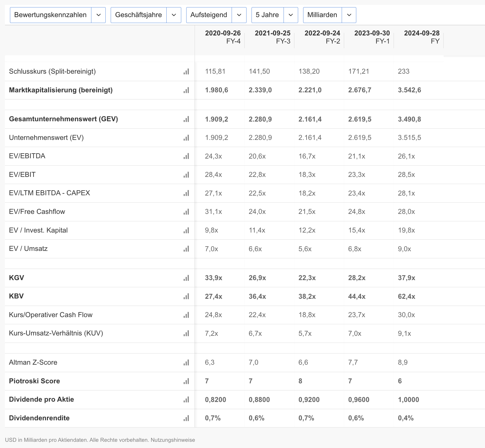Viewport: 485px width, 448px height.
Task: Click chevron next to Milliarden
Action: [x=349, y=15]
